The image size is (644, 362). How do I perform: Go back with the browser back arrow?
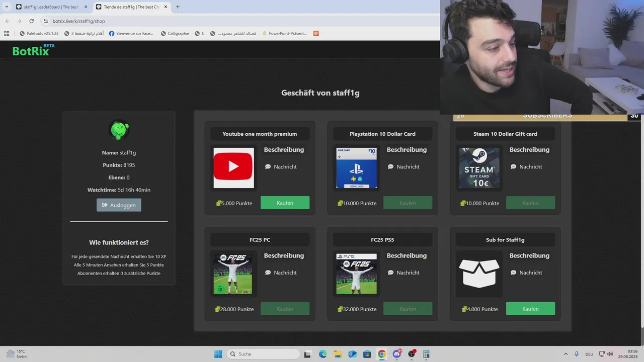(x=7, y=21)
